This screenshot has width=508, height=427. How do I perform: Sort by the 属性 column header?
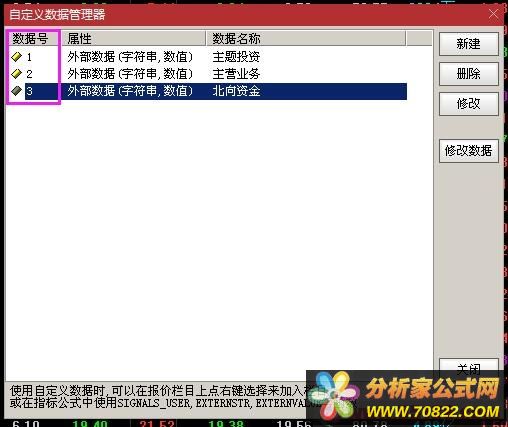[134, 39]
